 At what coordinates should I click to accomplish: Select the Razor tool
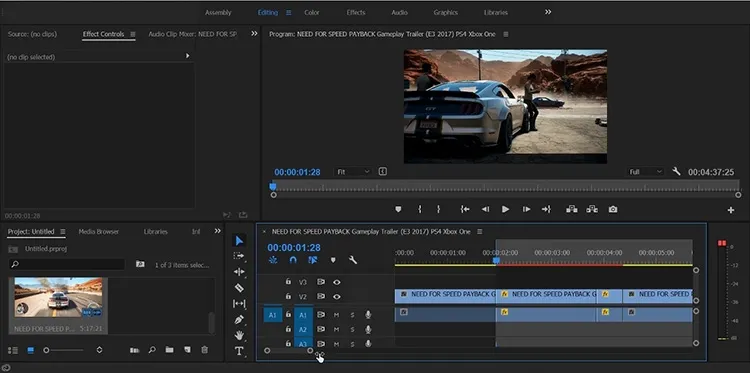[x=239, y=288]
